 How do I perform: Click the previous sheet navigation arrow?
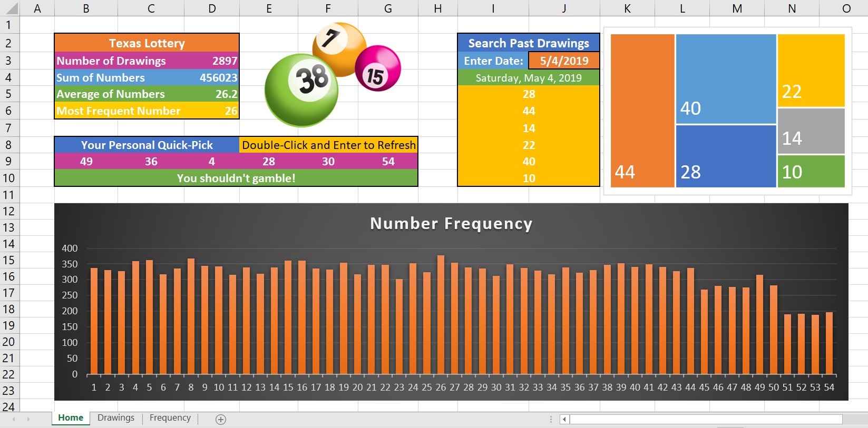pyautogui.click(x=14, y=419)
